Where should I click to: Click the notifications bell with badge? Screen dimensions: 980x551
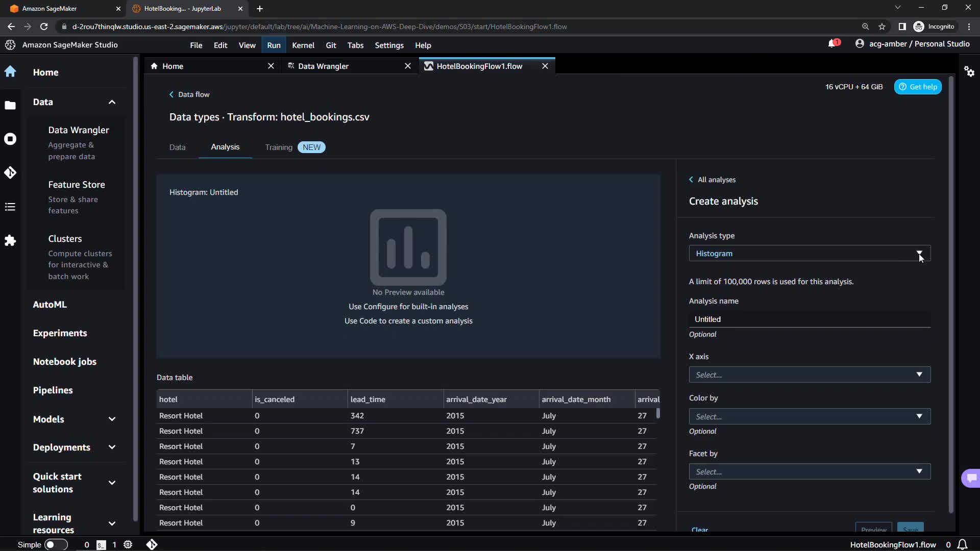(832, 44)
